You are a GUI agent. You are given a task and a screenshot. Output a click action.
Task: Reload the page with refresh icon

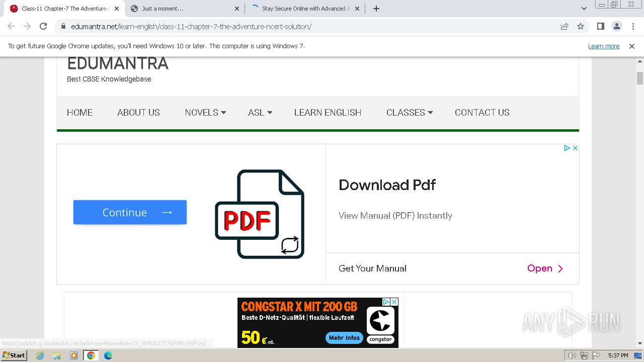[43, 26]
